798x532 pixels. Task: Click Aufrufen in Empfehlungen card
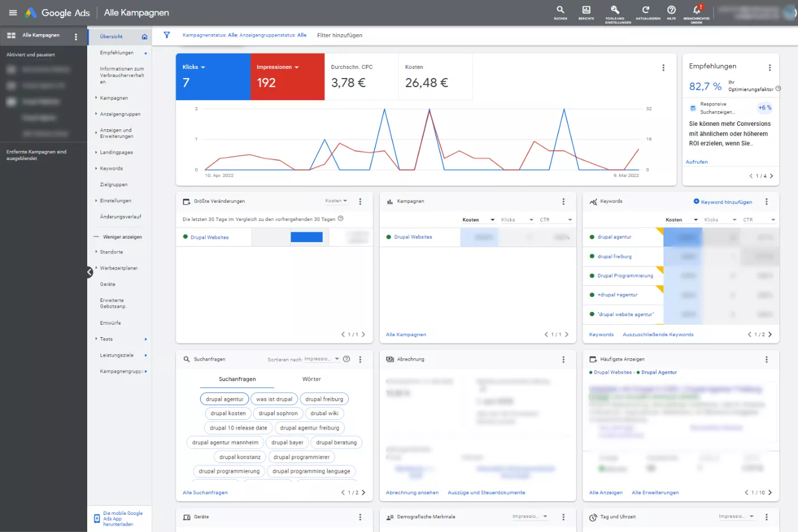697,162
